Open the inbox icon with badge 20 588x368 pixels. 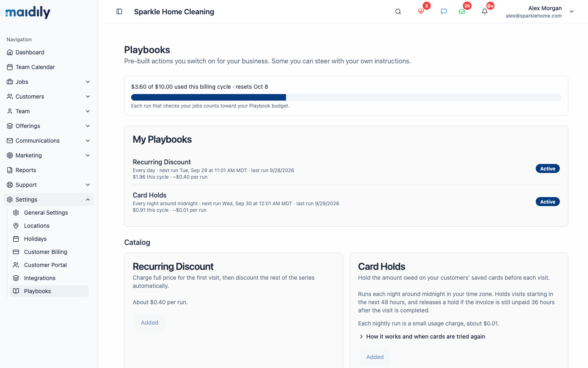pyautogui.click(x=462, y=11)
